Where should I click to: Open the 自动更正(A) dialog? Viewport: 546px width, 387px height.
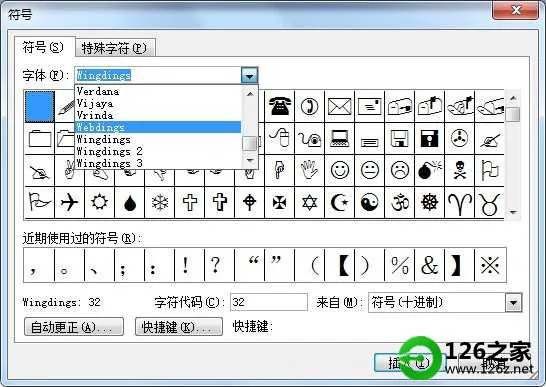coord(74,327)
